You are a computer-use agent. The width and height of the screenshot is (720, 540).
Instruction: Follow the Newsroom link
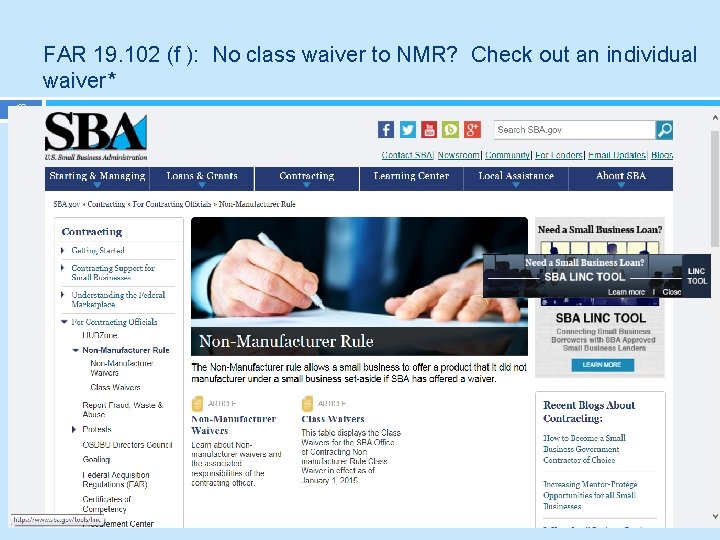click(x=459, y=155)
